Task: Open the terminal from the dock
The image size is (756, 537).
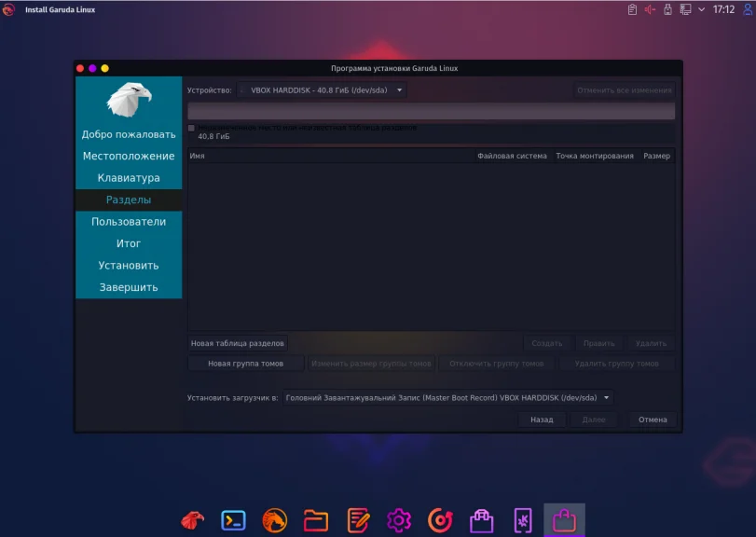Action: click(x=233, y=521)
